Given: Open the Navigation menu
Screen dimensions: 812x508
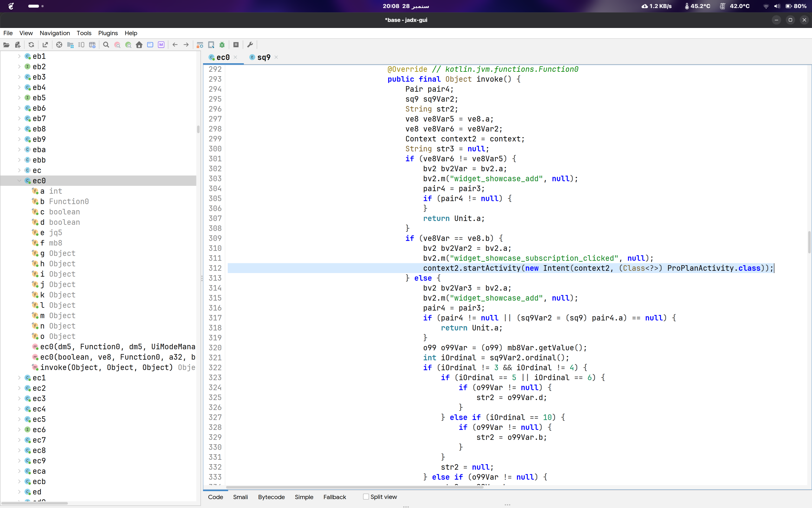Looking at the screenshot, I should coord(55,33).
